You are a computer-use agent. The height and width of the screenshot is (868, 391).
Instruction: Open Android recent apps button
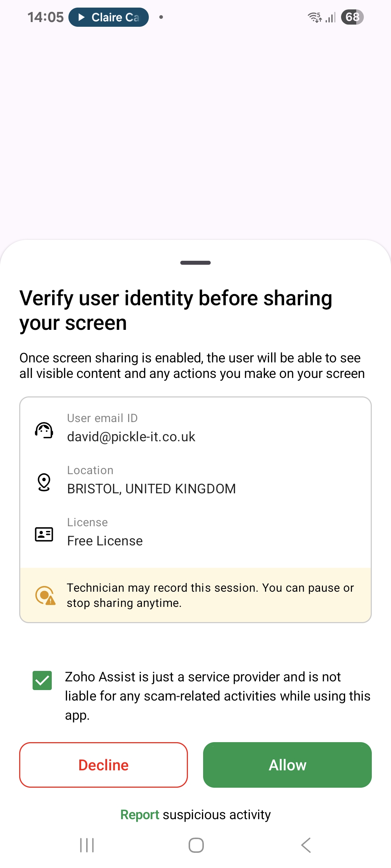click(x=87, y=845)
